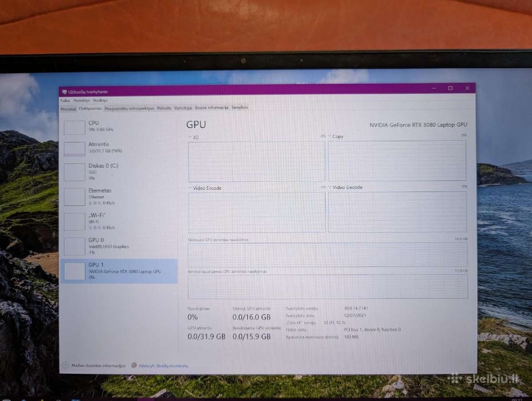The image size is (532, 401).
Task: Switch to the Tarnybos tab
Action: tap(240, 108)
